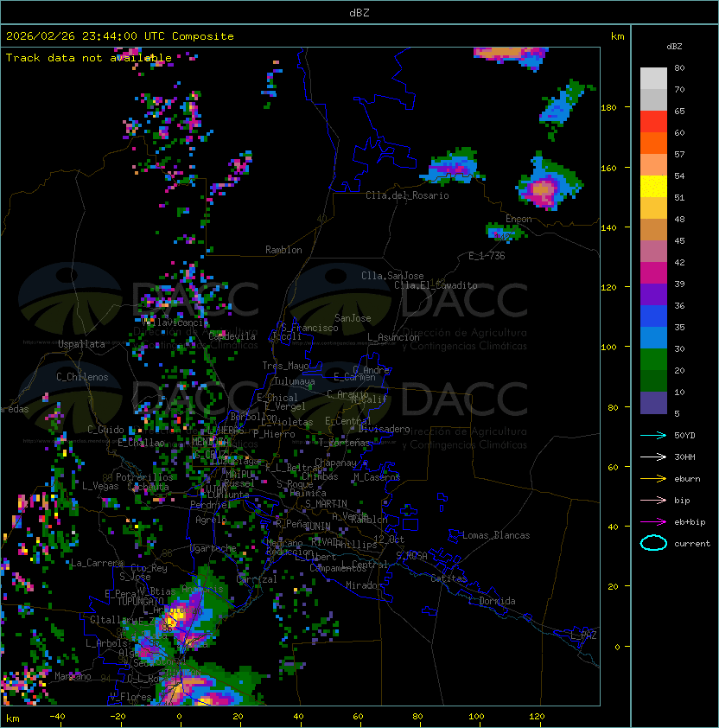Click the dBZ title in the top bar

[359, 12]
